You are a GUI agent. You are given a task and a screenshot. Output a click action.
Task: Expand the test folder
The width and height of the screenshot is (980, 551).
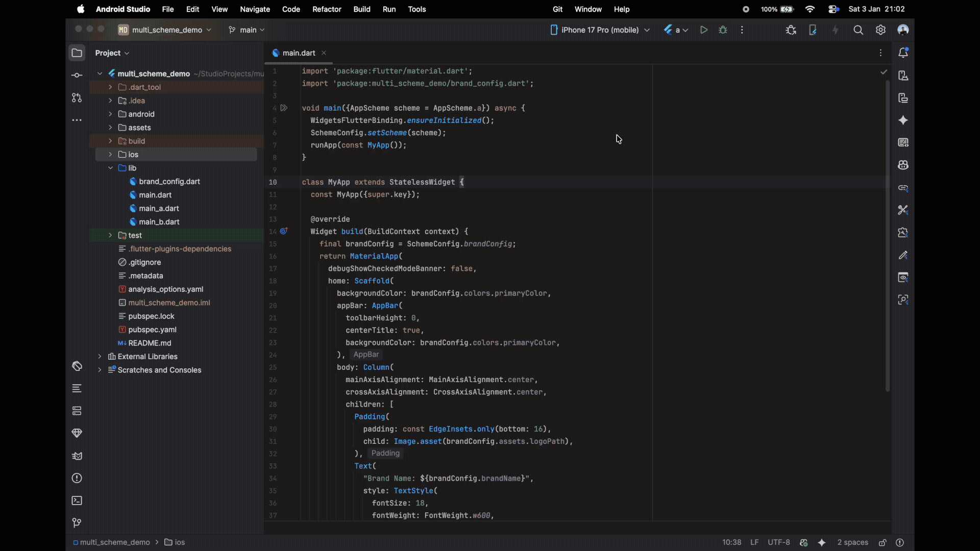pyautogui.click(x=110, y=235)
